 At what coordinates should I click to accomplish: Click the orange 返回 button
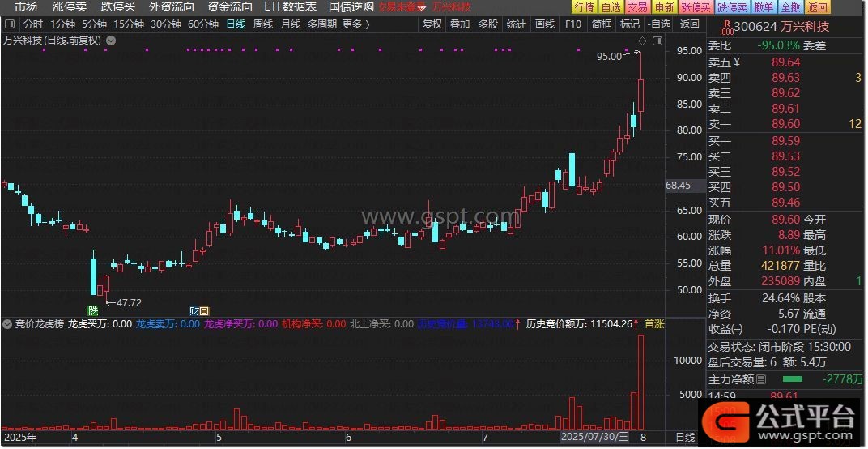(818, 7)
